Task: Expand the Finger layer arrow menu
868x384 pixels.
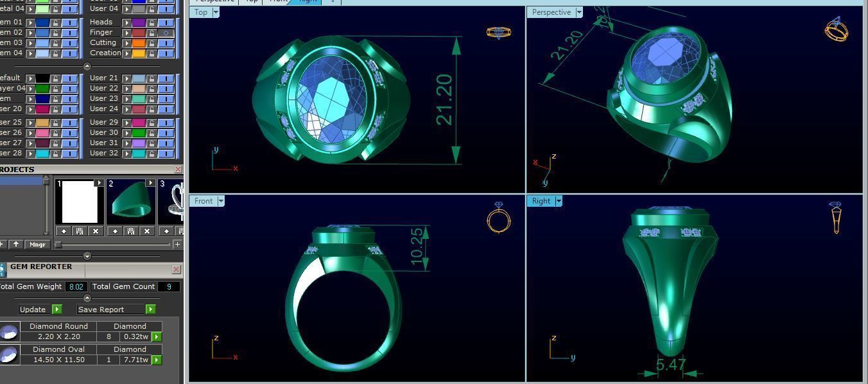Action: [126, 32]
